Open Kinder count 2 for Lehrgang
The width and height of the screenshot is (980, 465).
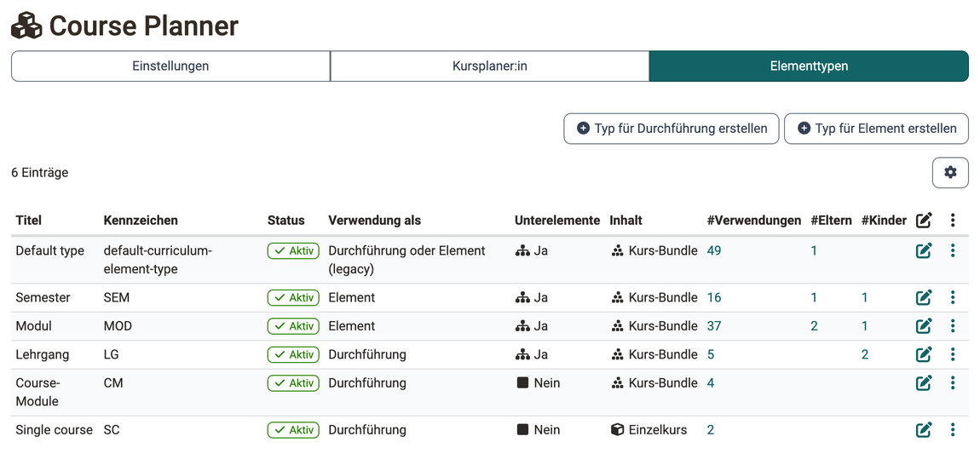pyautogui.click(x=864, y=354)
